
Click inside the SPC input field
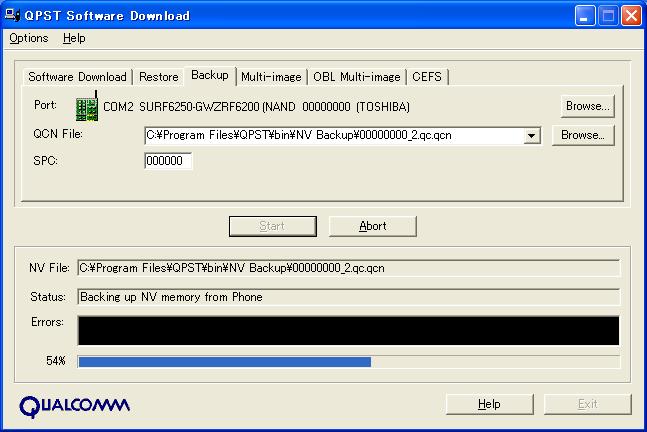point(167,161)
